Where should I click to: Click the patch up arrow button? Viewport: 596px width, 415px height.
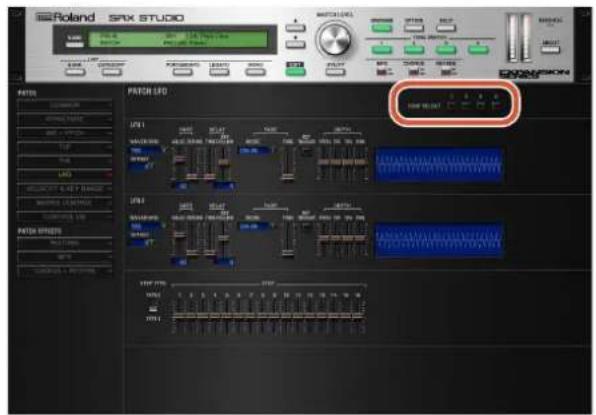click(295, 28)
